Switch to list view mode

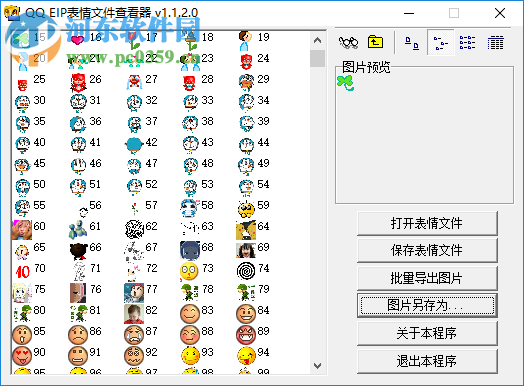(468, 42)
